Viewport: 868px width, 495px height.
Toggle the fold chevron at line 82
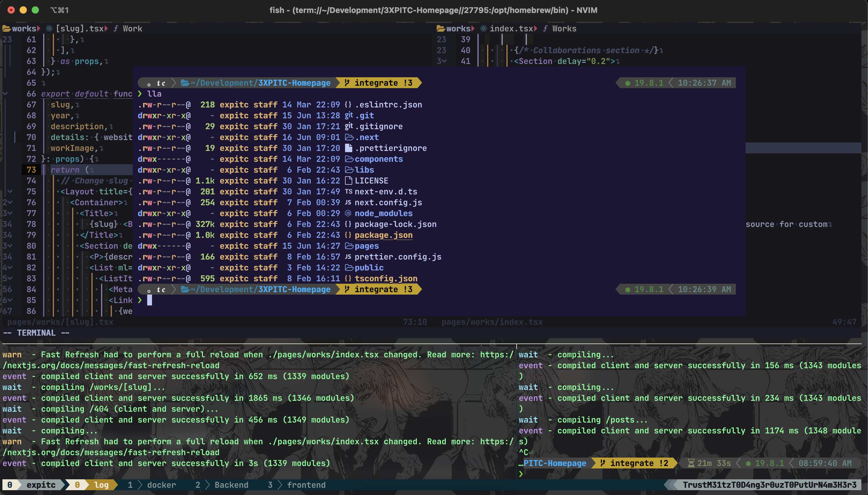click(10, 268)
